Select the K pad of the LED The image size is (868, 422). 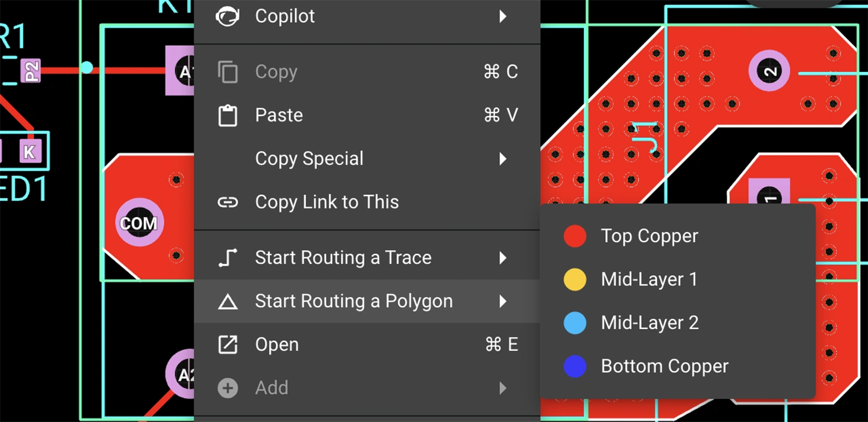coord(29,151)
